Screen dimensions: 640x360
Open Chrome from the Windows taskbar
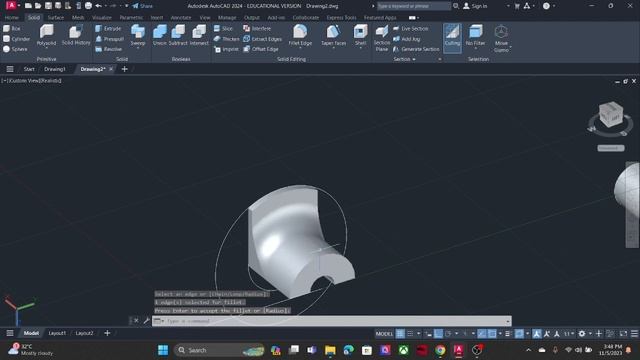coord(440,350)
